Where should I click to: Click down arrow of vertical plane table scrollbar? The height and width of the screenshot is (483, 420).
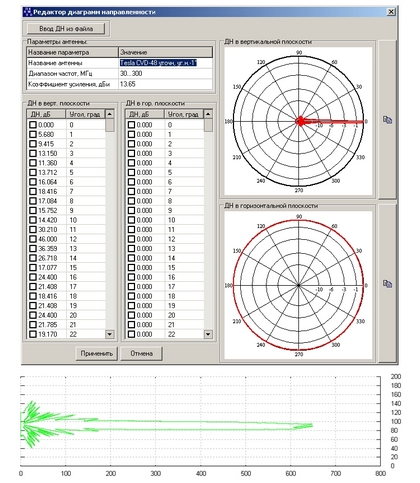tap(109, 334)
